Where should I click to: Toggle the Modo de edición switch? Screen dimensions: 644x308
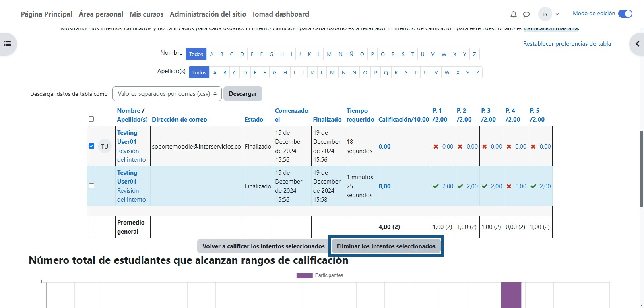click(625, 14)
